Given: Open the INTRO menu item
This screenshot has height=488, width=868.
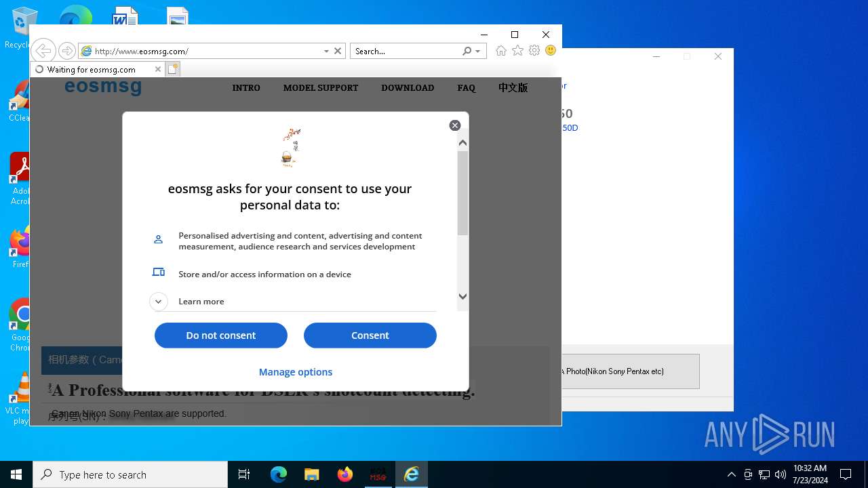Looking at the screenshot, I should [246, 87].
